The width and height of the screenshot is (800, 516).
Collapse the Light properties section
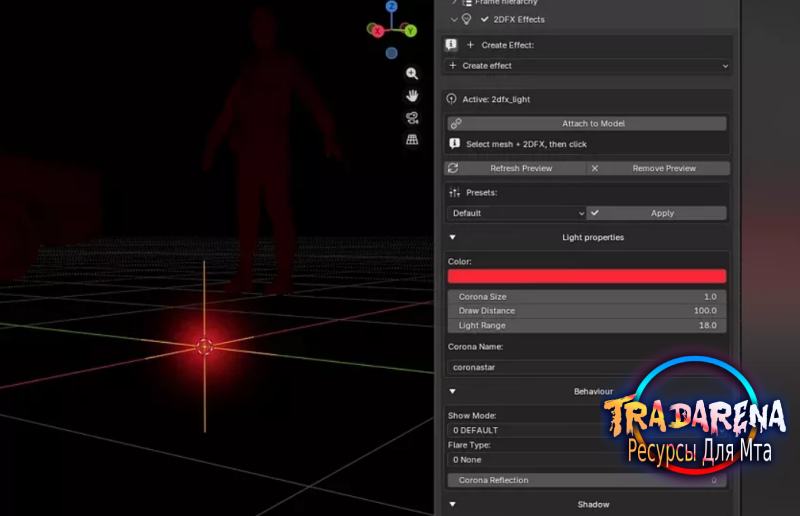(453, 237)
